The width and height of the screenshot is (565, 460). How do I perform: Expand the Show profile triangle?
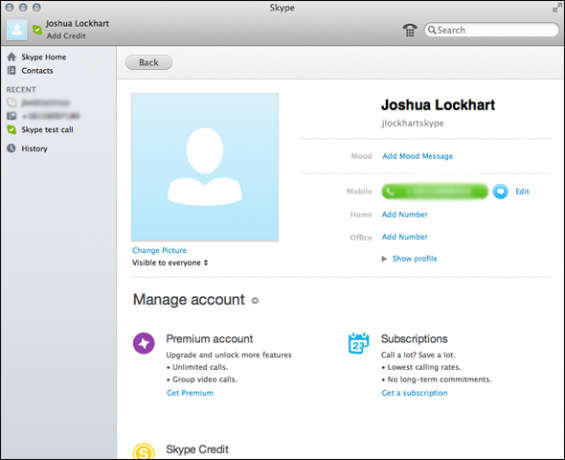point(384,259)
